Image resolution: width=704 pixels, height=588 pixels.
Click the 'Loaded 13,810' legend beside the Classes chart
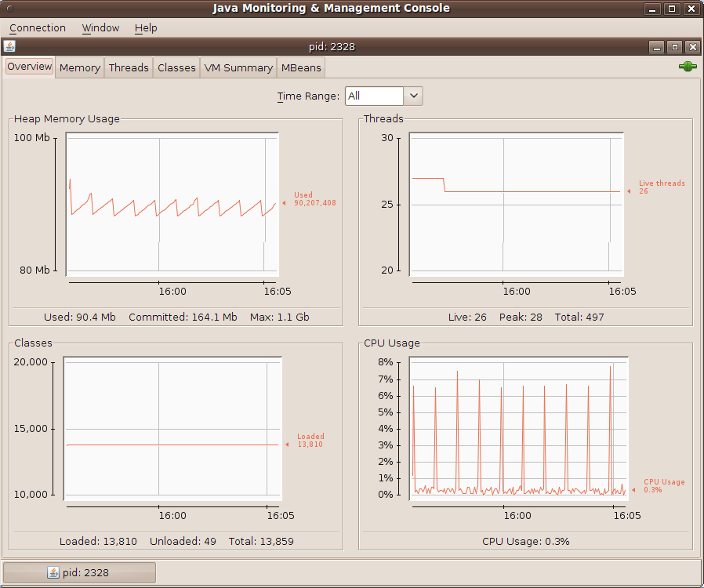tap(310, 441)
